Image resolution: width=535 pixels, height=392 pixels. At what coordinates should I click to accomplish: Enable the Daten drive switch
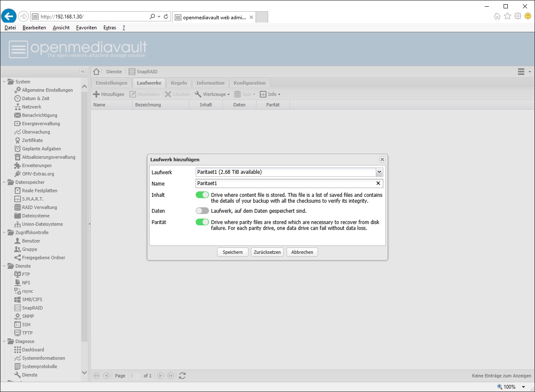(x=202, y=211)
